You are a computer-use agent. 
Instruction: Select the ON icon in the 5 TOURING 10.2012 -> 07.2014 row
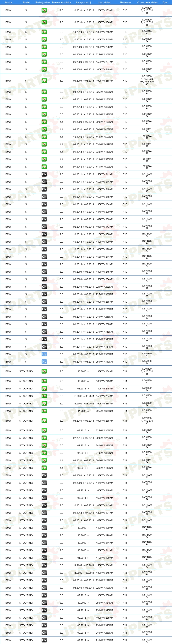44,506
